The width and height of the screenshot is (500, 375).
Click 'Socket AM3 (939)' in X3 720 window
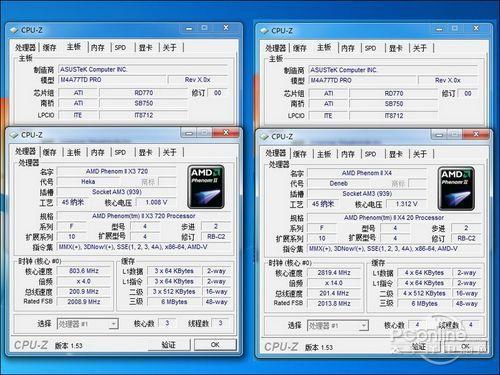coord(117,192)
